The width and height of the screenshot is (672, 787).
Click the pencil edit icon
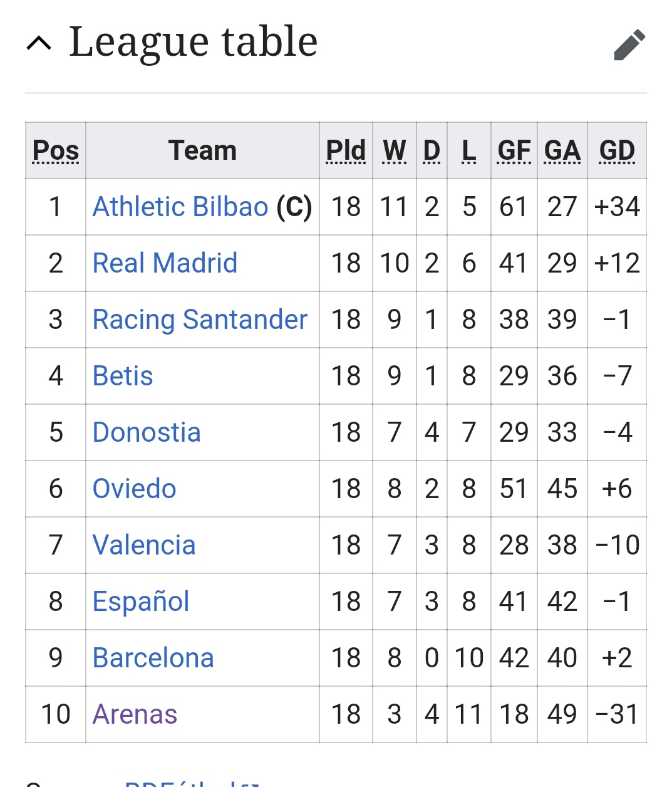pos(629,44)
